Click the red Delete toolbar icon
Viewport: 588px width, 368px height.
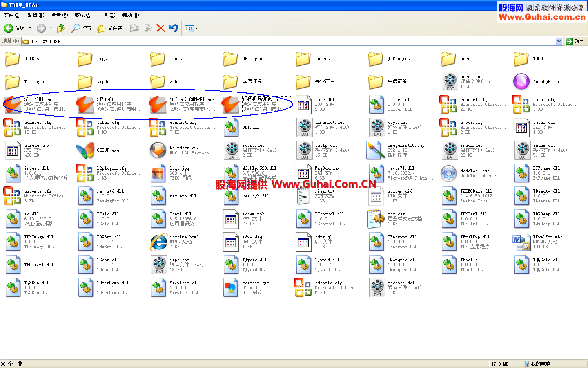click(x=161, y=28)
